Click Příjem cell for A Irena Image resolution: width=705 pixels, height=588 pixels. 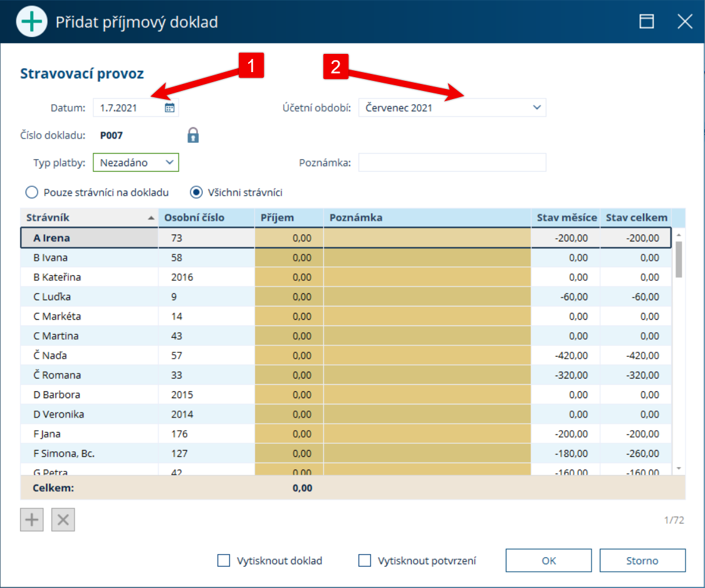[x=289, y=238]
